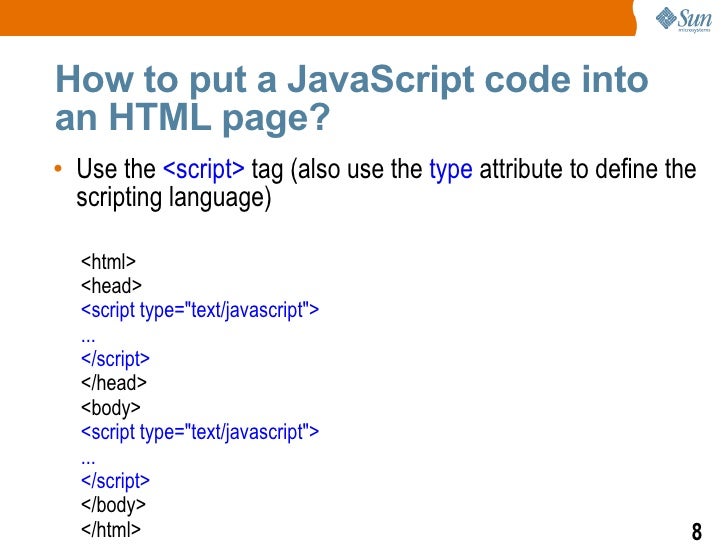Click the slide number '8'
The image size is (728, 546).
[696, 532]
